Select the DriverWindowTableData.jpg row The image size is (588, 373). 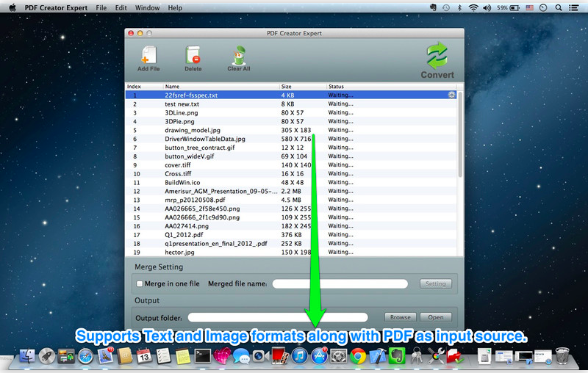(291, 139)
